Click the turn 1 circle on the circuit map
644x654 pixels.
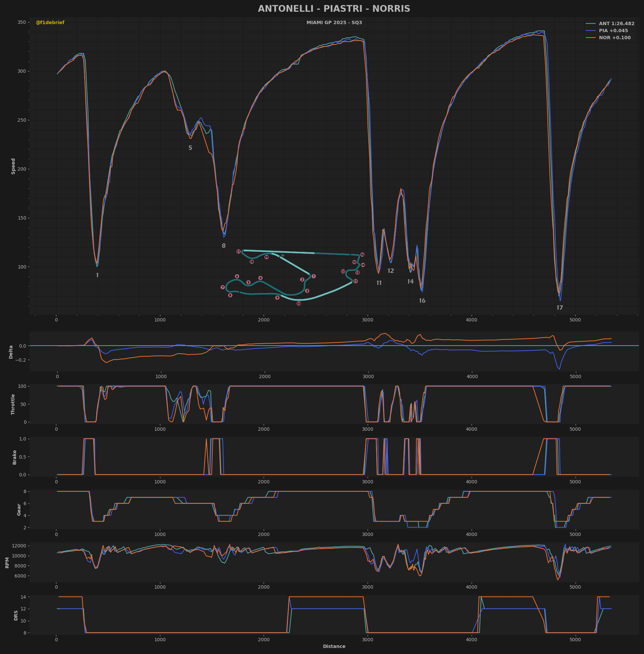coord(314,276)
